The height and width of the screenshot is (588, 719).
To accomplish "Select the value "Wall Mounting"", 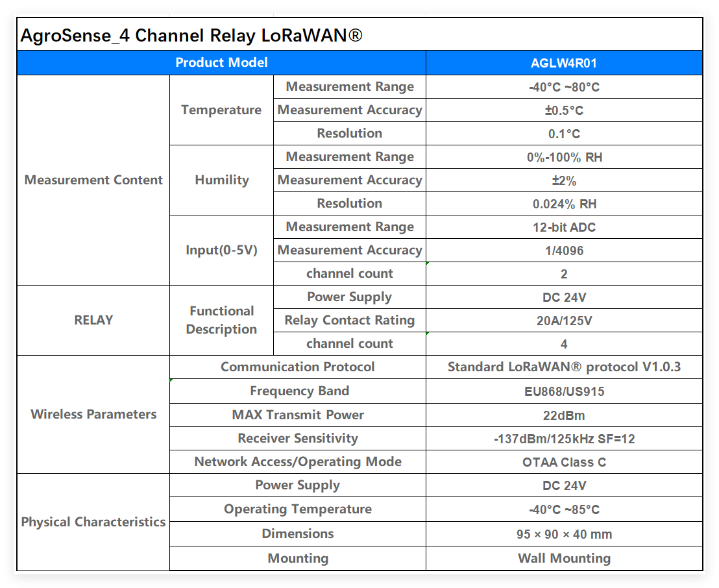I will click(x=564, y=559).
